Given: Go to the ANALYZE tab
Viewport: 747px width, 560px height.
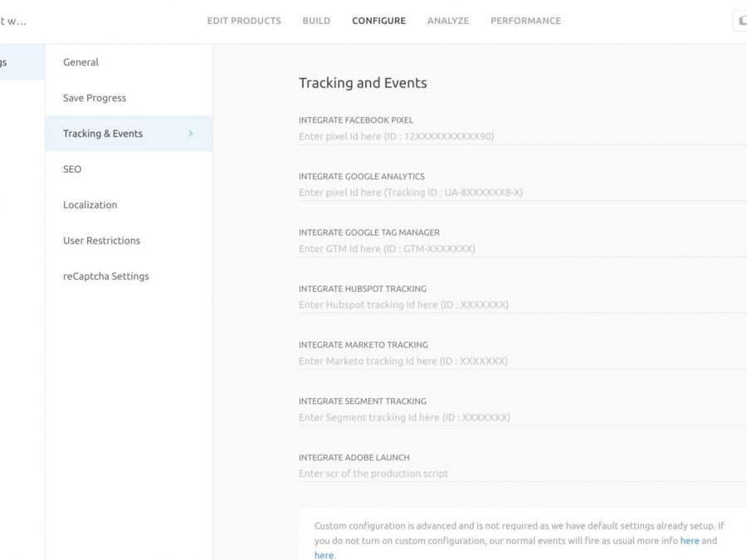Looking at the screenshot, I should click(x=447, y=21).
